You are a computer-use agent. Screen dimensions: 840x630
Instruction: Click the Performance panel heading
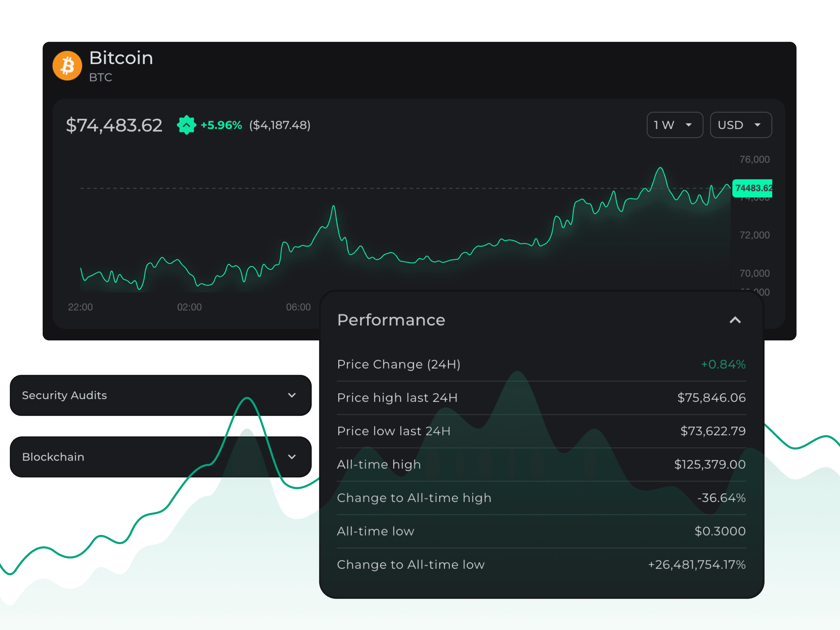coord(391,320)
